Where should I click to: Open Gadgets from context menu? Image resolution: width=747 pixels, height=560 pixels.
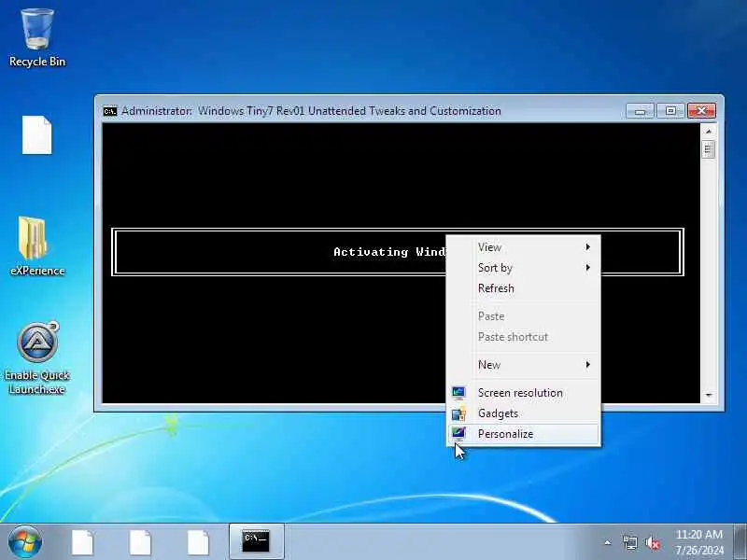coord(523,413)
